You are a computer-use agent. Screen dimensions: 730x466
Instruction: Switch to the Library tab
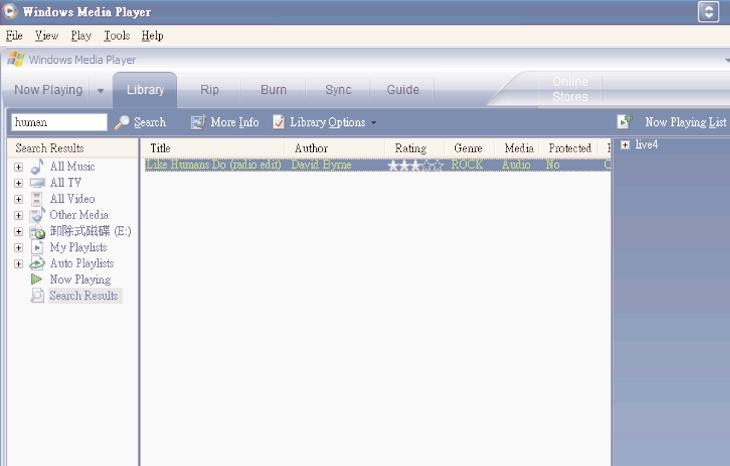pos(145,90)
